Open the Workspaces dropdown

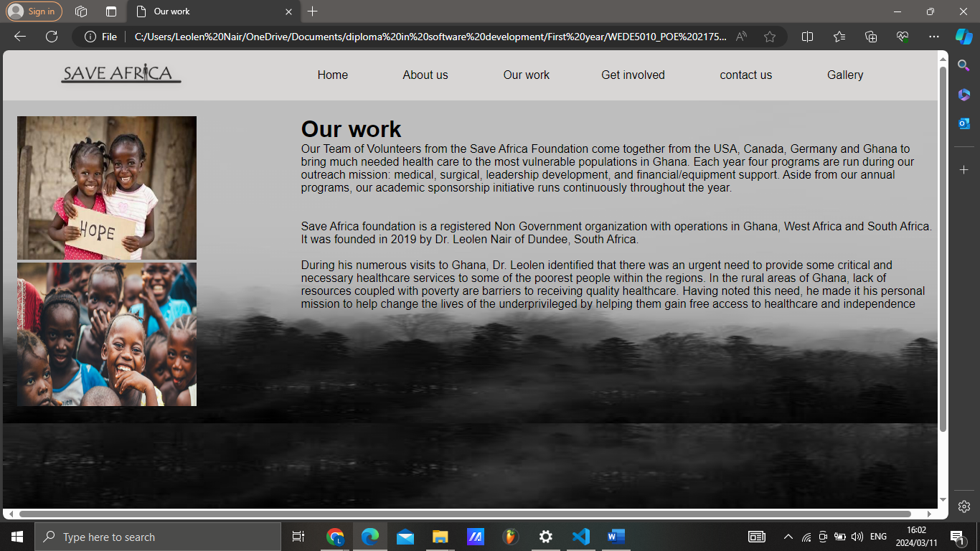click(x=81, y=11)
